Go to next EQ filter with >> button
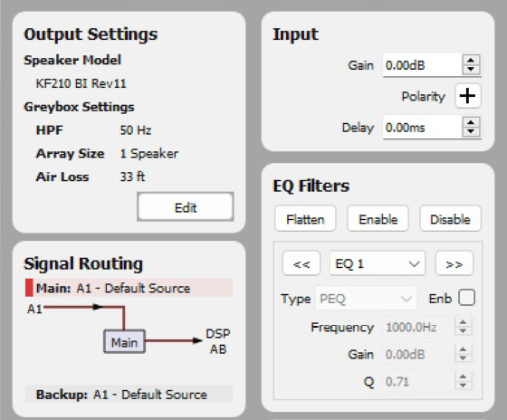 click(454, 263)
